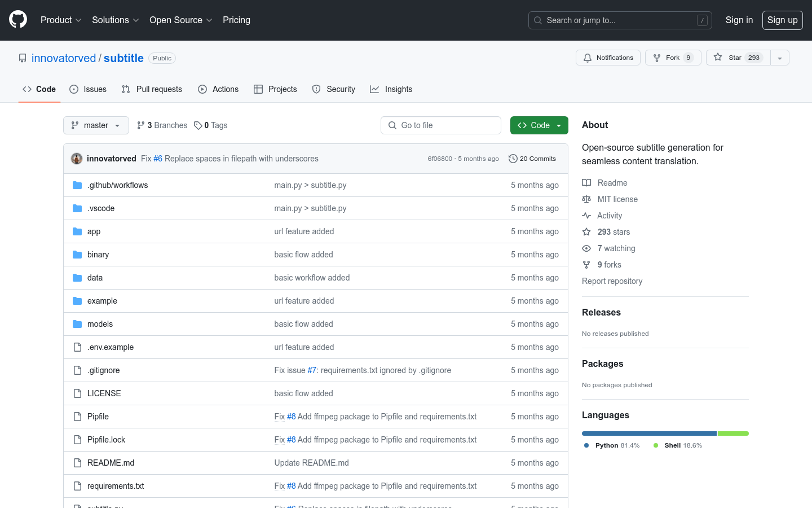
Task: Click the .vscode folder icon
Action: [77, 208]
